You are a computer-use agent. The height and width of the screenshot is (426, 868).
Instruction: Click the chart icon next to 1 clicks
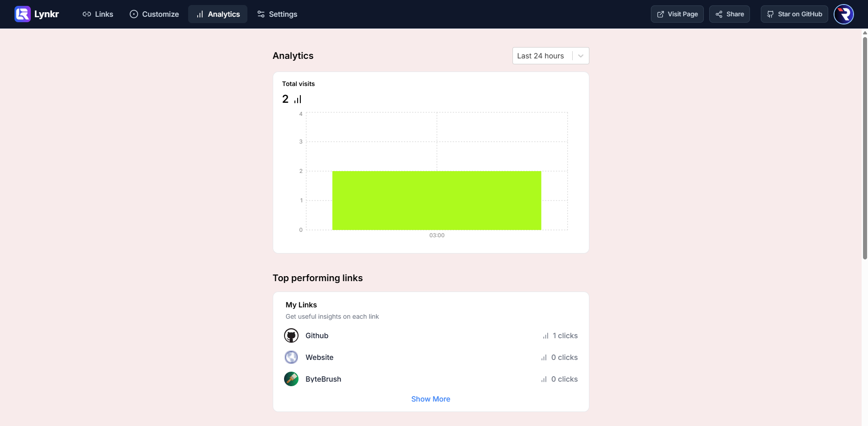(x=546, y=336)
